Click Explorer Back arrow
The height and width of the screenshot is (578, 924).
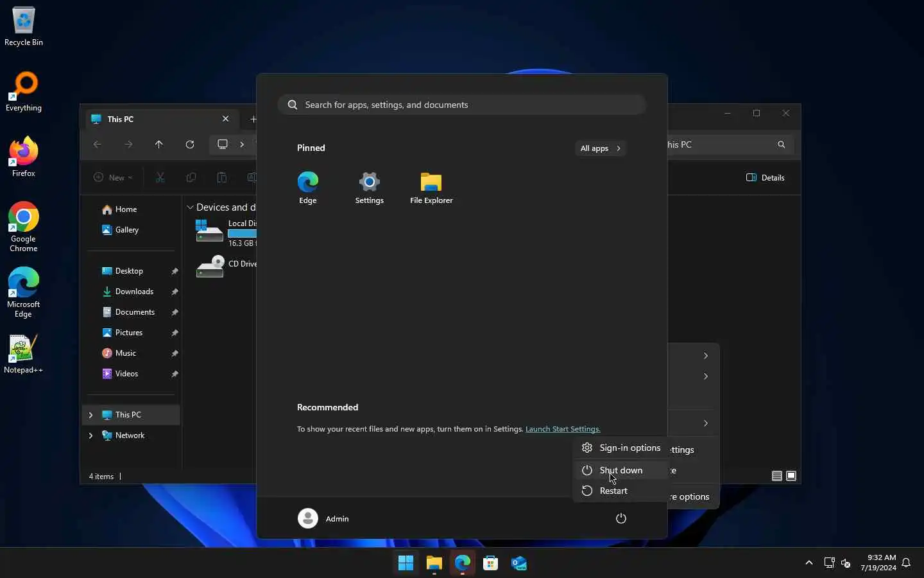98,144
